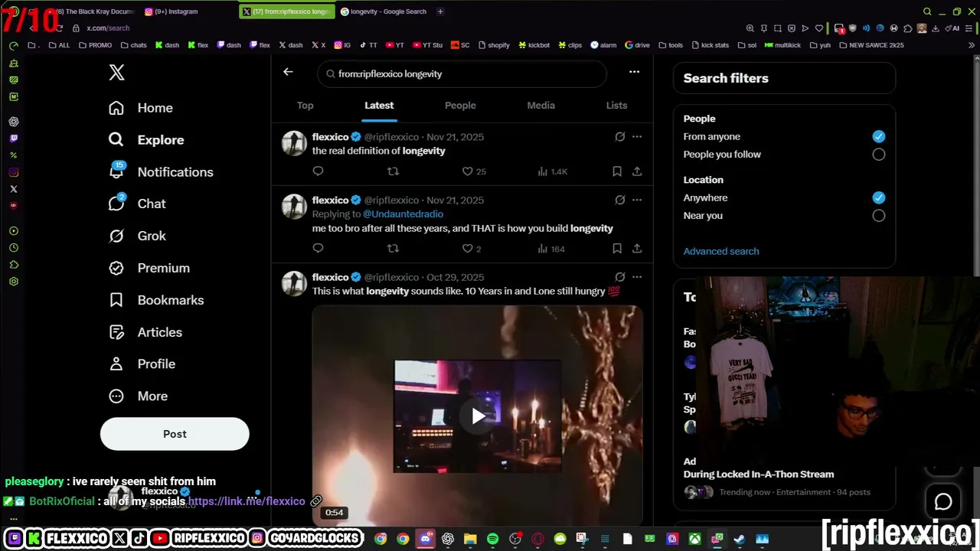
Task: Open the 'tools' bookmarks folder
Action: click(x=671, y=45)
